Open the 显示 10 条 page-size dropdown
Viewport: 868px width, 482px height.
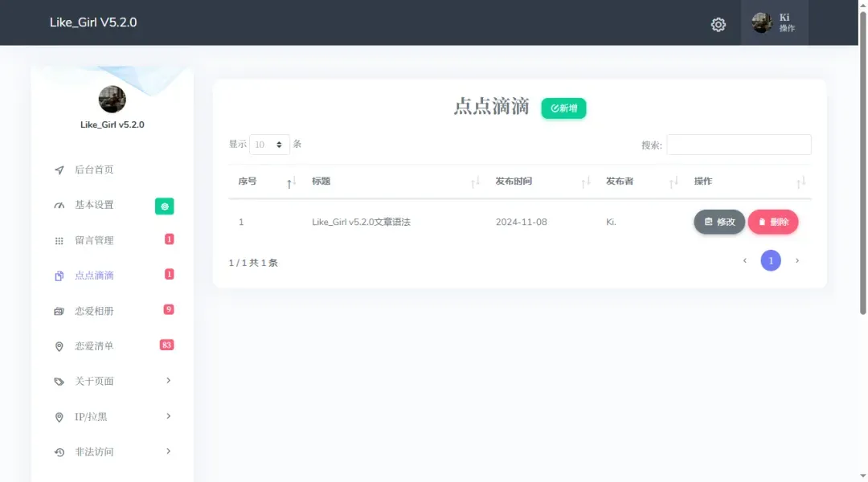click(269, 145)
